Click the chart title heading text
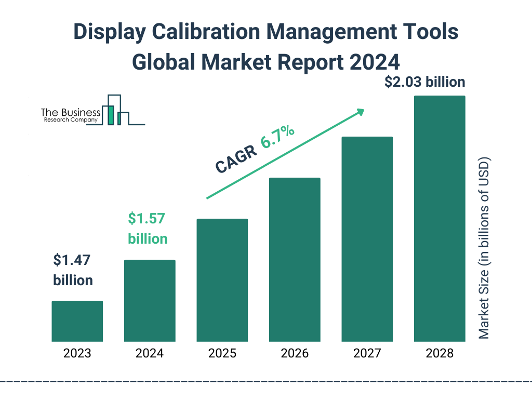This screenshot has height=399, width=532. click(266, 47)
